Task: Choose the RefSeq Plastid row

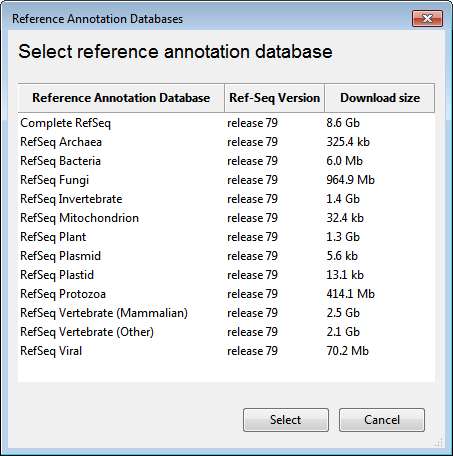Action: point(226,275)
